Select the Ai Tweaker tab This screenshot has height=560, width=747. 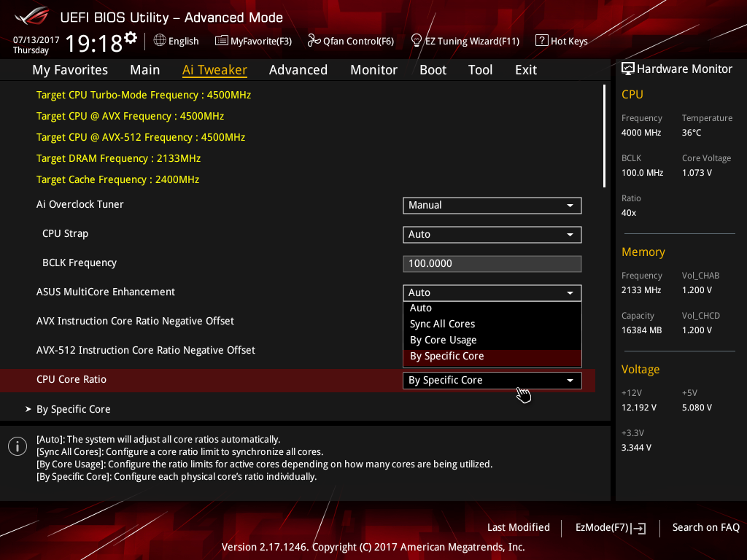click(x=214, y=70)
